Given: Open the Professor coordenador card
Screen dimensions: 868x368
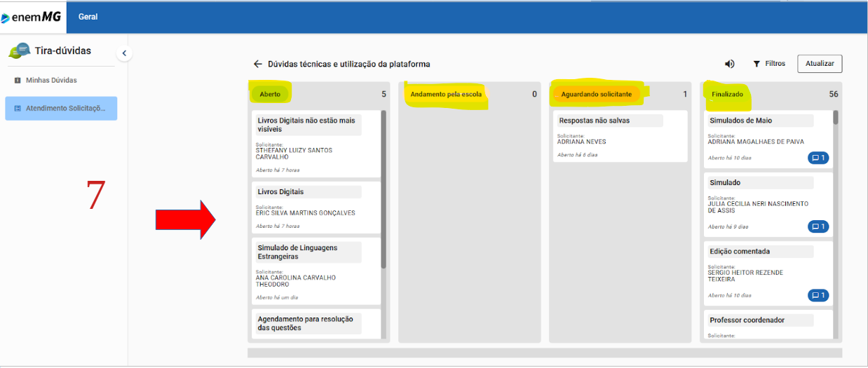Looking at the screenshot, I should [769, 325].
